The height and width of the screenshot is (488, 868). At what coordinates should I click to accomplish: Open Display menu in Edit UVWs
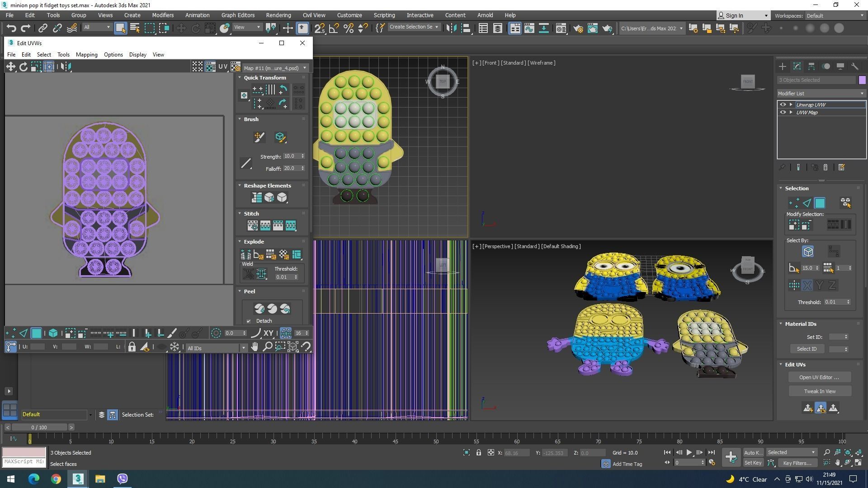coord(137,54)
